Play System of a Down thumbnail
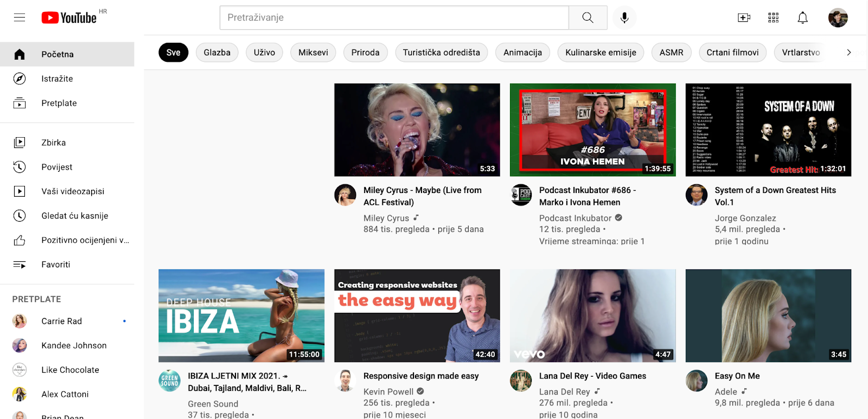868x419 pixels. coord(768,130)
